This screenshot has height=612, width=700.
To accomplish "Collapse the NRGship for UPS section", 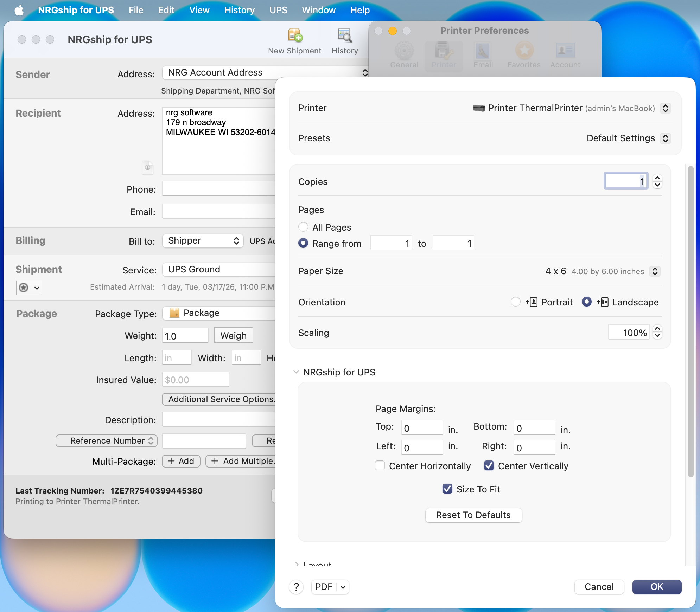I will coord(296,372).
